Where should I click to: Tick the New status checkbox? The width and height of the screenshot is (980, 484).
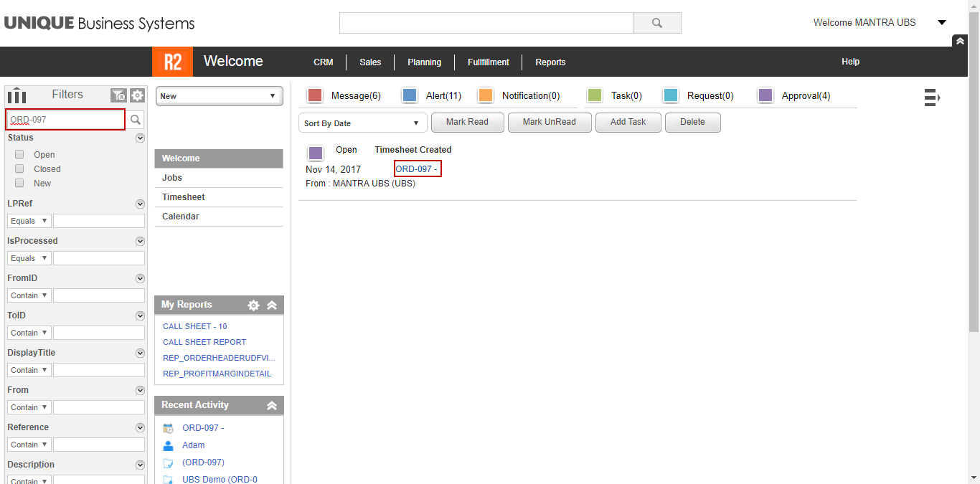(19, 184)
